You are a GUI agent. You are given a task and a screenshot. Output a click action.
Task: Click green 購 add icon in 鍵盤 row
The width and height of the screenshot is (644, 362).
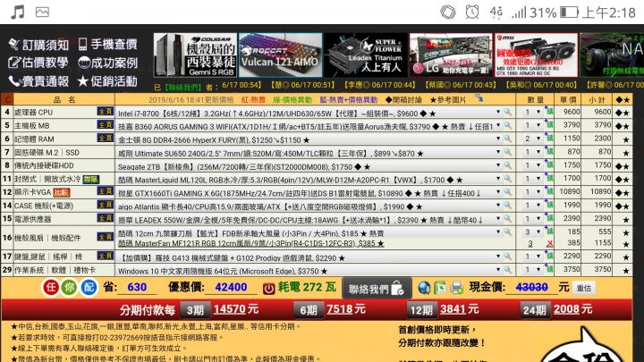(549, 256)
